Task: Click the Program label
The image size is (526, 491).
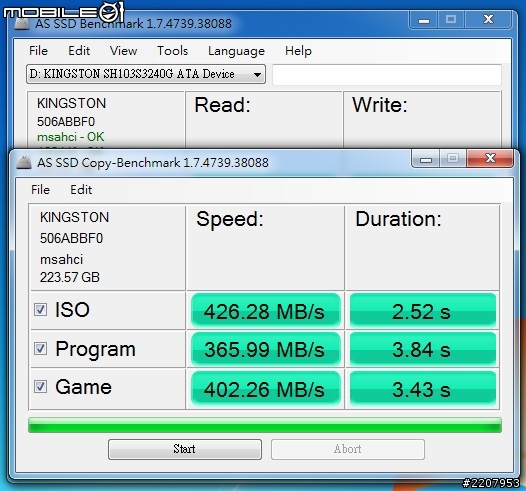Action: [x=96, y=349]
